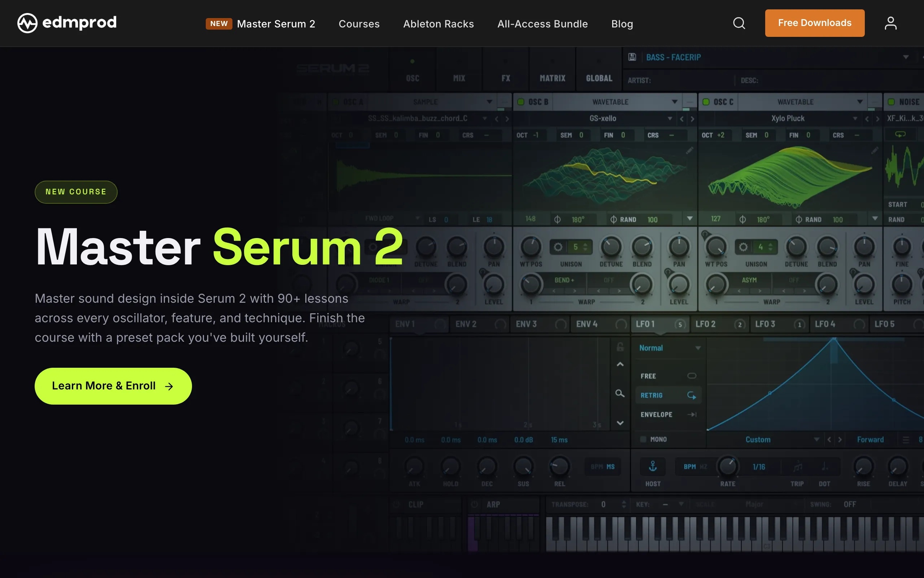Open the Ableton Racks link
The image size is (924, 578).
click(x=438, y=24)
